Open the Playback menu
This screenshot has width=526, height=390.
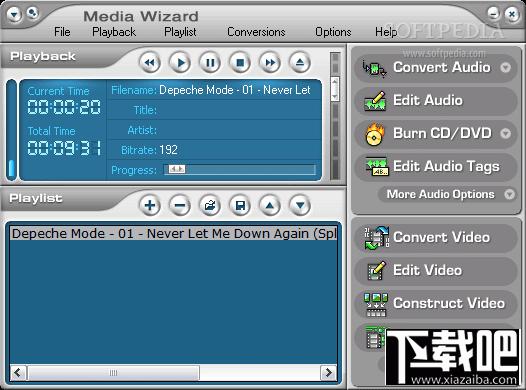[x=114, y=32]
